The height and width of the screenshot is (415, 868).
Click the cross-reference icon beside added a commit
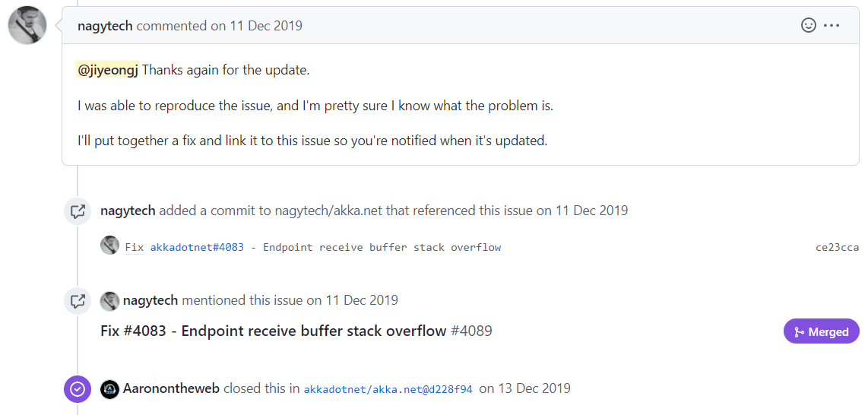pos(78,211)
